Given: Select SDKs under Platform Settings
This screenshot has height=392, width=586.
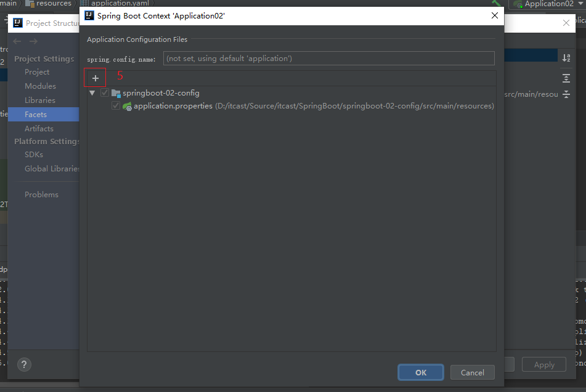Looking at the screenshot, I should [34, 155].
